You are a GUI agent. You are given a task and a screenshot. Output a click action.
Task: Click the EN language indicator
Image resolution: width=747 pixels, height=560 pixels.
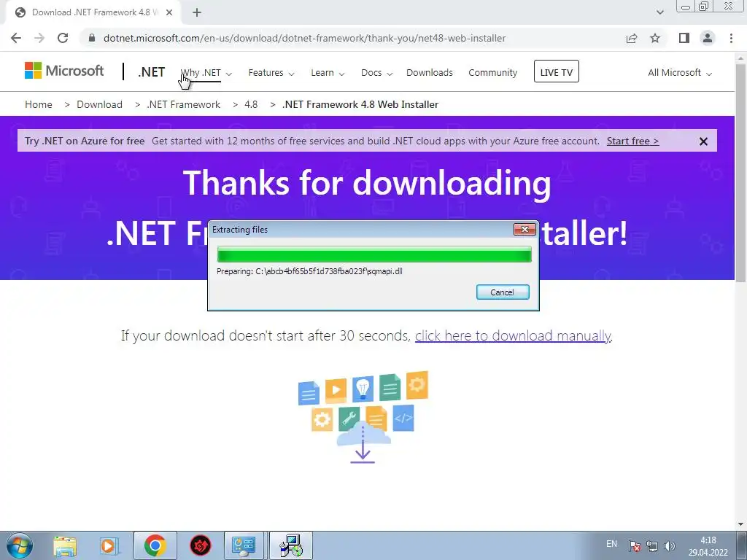pos(612,544)
